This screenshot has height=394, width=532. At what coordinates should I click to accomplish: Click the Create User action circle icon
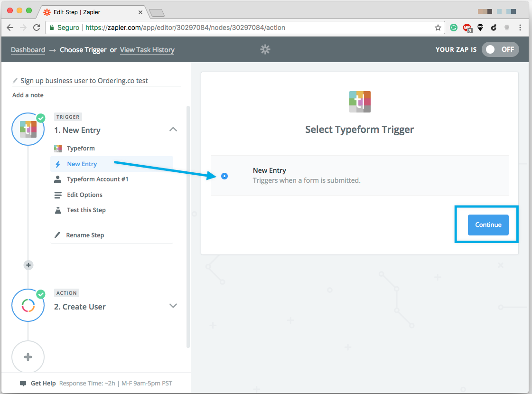tap(28, 305)
